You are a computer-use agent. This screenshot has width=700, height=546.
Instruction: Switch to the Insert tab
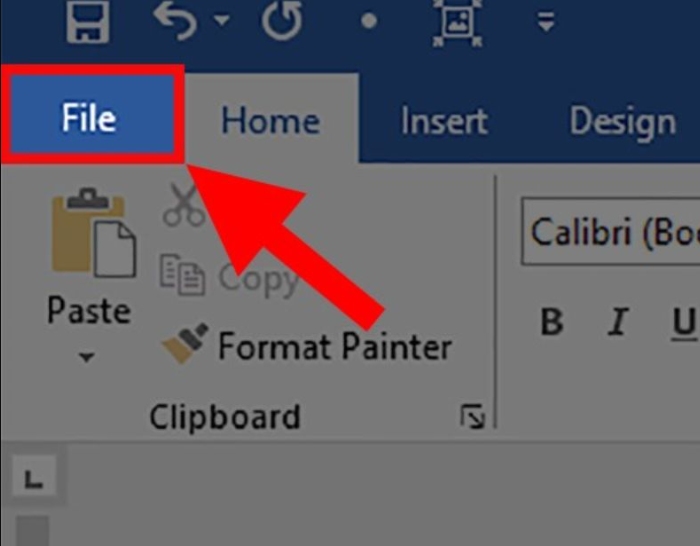pyautogui.click(x=444, y=121)
